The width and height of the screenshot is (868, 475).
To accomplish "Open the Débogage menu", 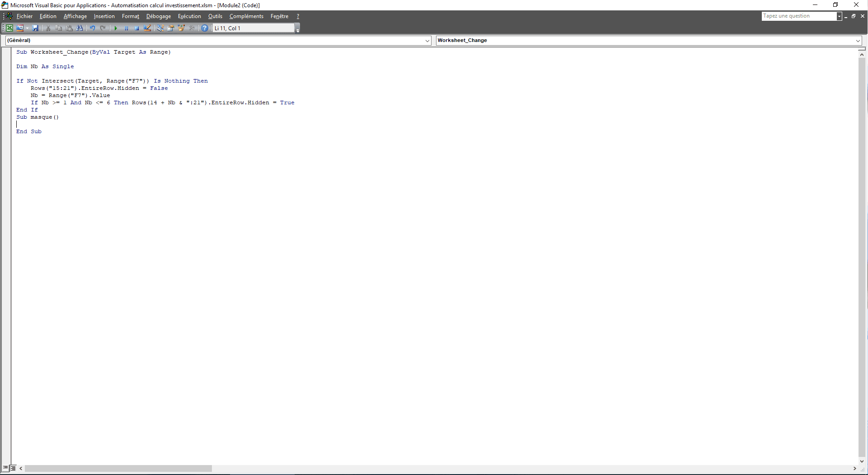I will click(x=159, y=16).
